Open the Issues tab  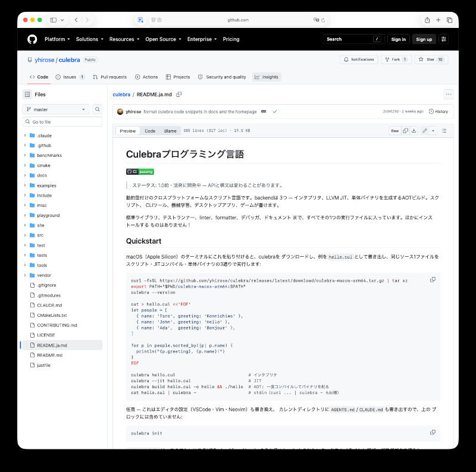click(70, 77)
